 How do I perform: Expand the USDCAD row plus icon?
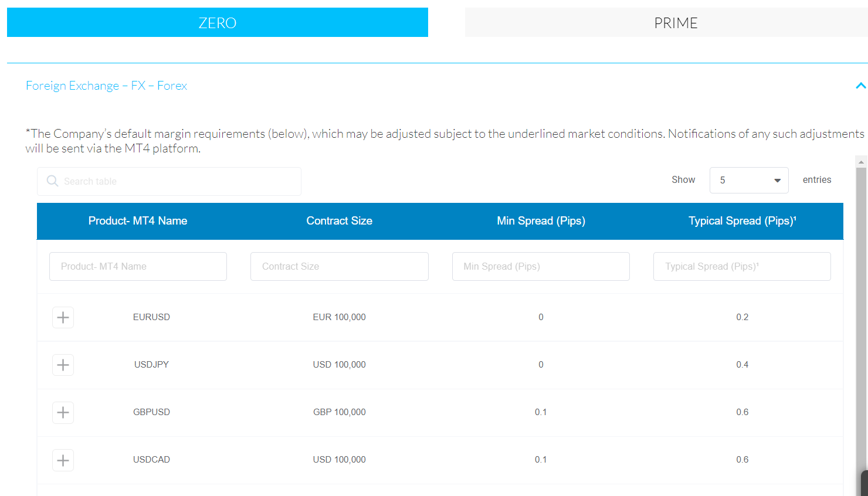pyautogui.click(x=63, y=460)
